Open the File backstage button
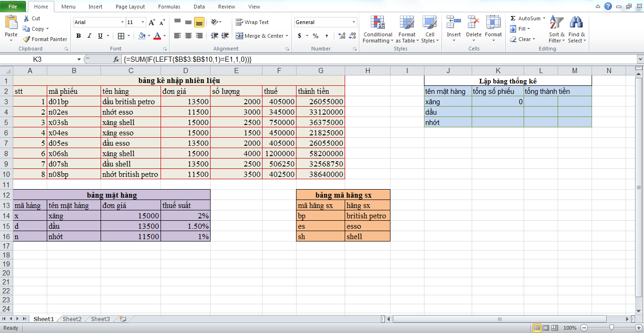Image resolution: width=644 pixels, height=333 pixels. (13, 7)
